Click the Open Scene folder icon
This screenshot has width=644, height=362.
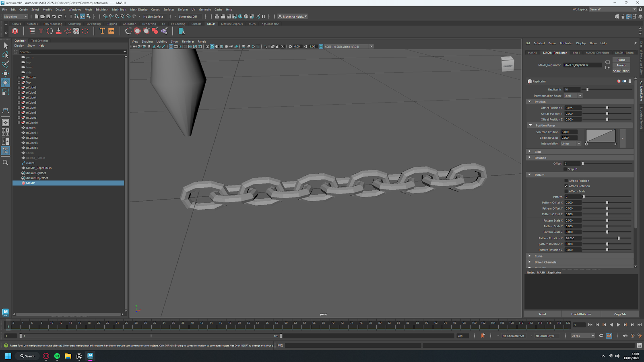[x=42, y=16]
